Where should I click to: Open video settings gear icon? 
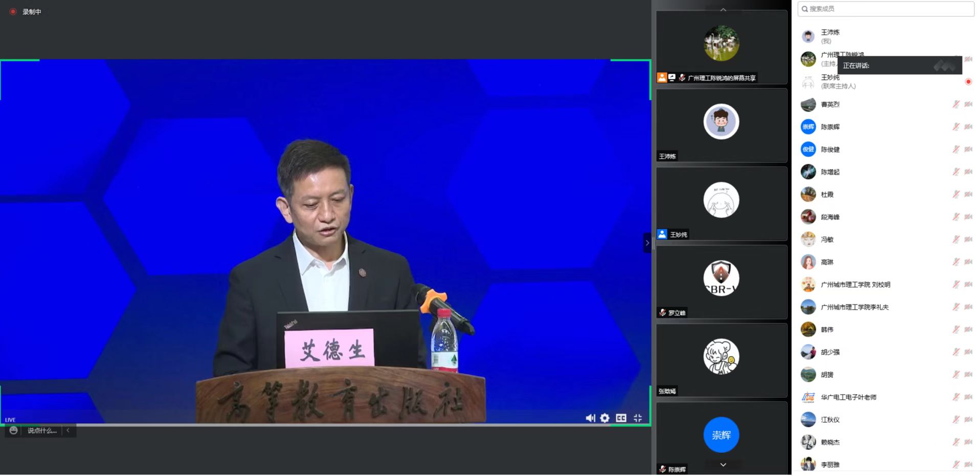click(x=605, y=418)
